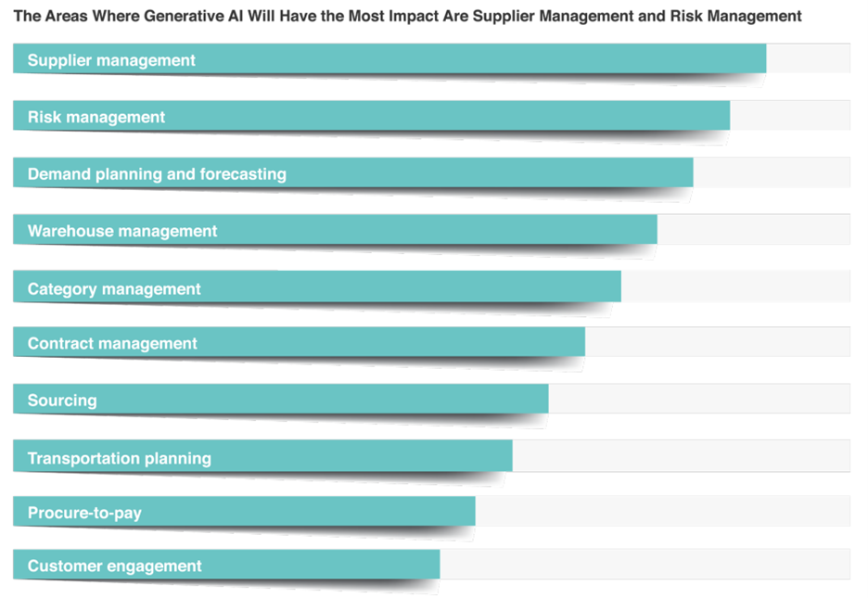Select the Demand planning and forecasting label
Screen dimensions: 868x598
157,174
